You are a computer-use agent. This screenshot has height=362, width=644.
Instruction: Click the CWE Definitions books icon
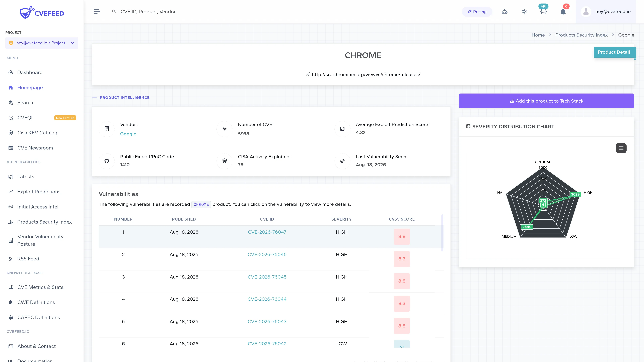[11, 302]
